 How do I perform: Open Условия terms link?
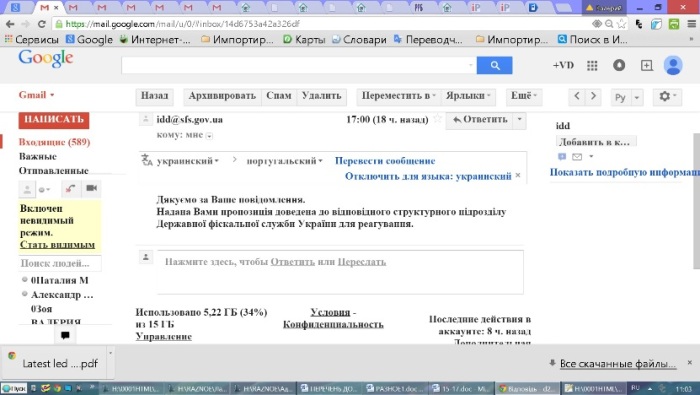click(x=330, y=312)
